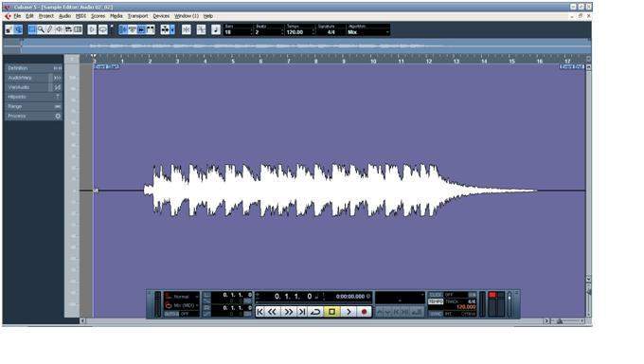This screenshot has width=644, height=364.
Task: Select the Zoom magnifier tool
Action: [41, 29]
